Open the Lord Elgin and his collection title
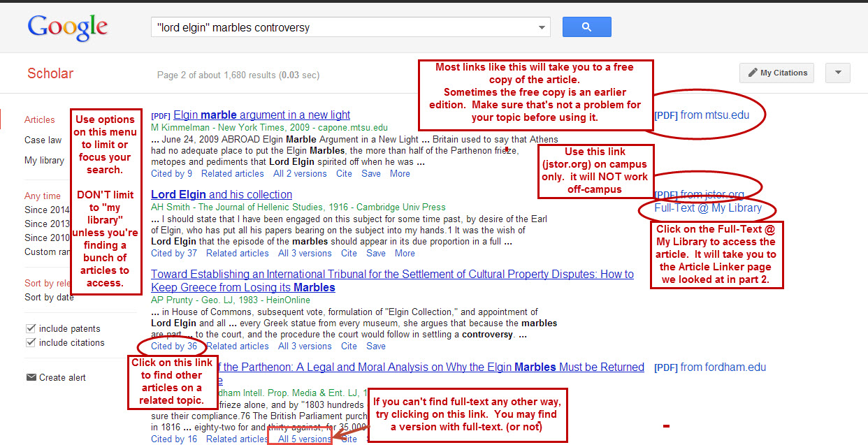Screen dimensions: 868x445 tap(222, 194)
